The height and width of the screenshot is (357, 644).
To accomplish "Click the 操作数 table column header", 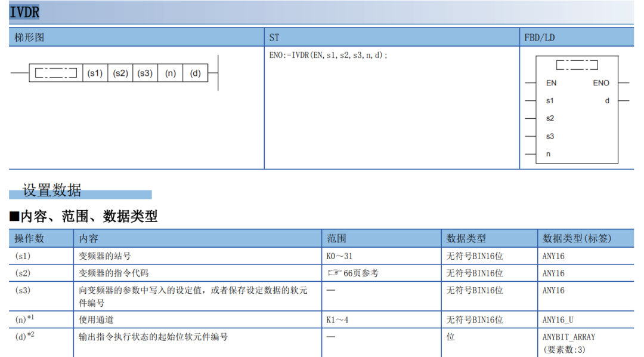I will [30, 238].
